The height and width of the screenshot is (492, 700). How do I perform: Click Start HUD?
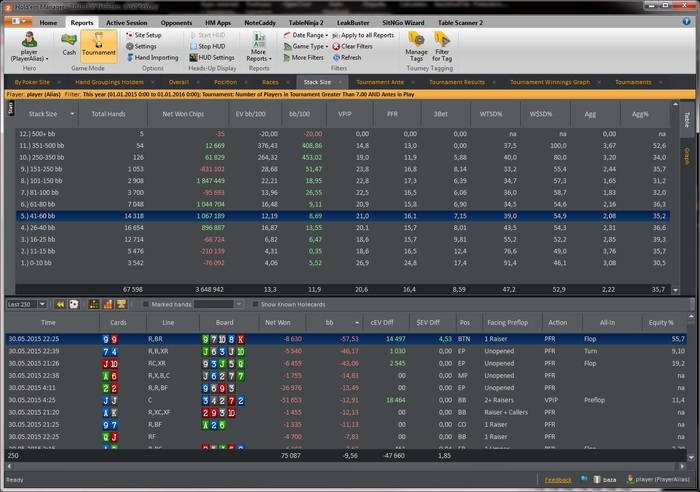click(208, 35)
